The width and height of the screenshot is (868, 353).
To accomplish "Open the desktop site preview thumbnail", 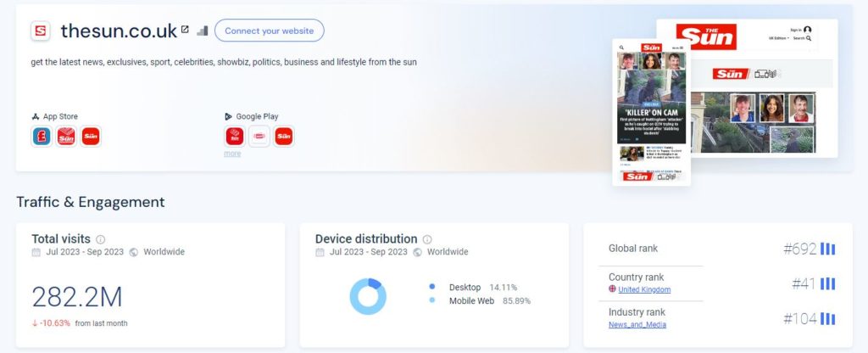I will click(764, 88).
